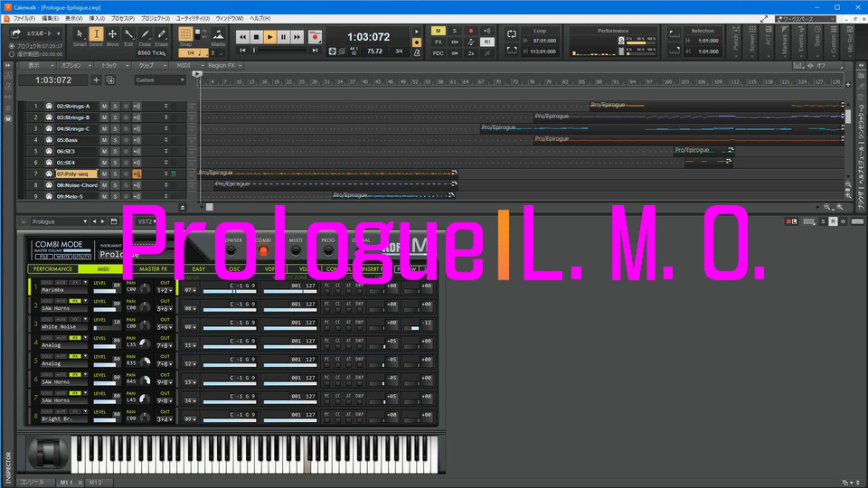This screenshot has width=868, height=488.
Task: Toggle global FX bypass button
Action: [439, 42]
